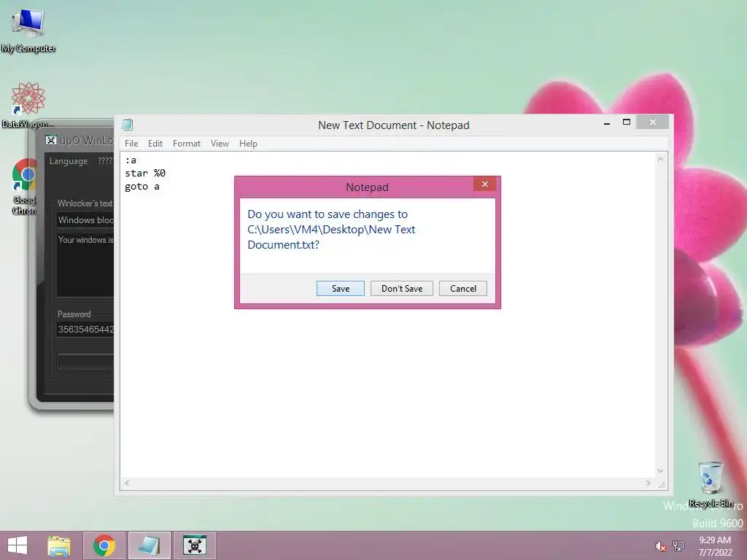Image resolution: width=747 pixels, height=560 pixels.
Task: Click Save in the Notepad dialog
Action: 340,289
